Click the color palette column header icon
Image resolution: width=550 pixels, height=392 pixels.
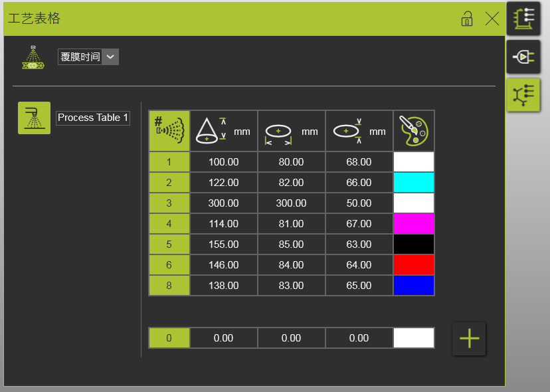click(x=413, y=131)
